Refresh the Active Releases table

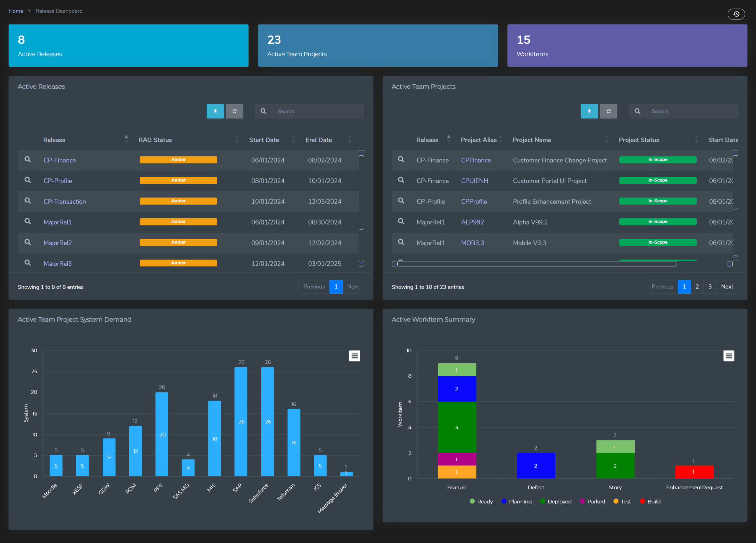(234, 111)
